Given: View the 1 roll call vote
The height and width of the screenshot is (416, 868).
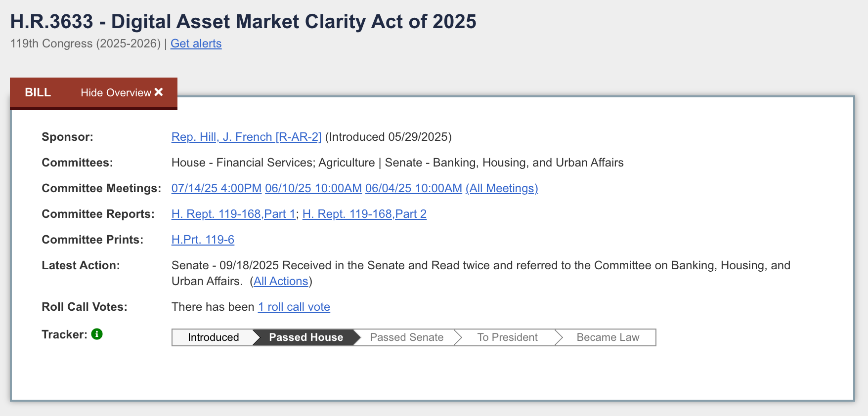Looking at the screenshot, I should (x=294, y=307).
